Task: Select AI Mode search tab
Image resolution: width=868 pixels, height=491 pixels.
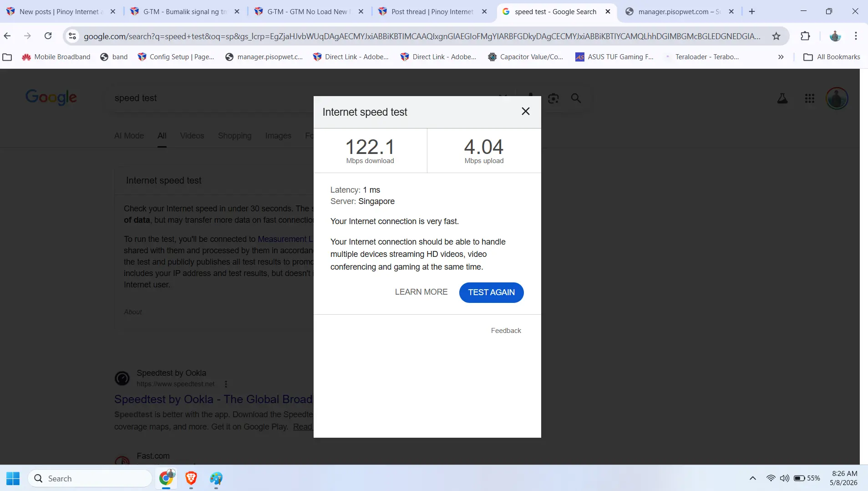Action: coord(129,136)
